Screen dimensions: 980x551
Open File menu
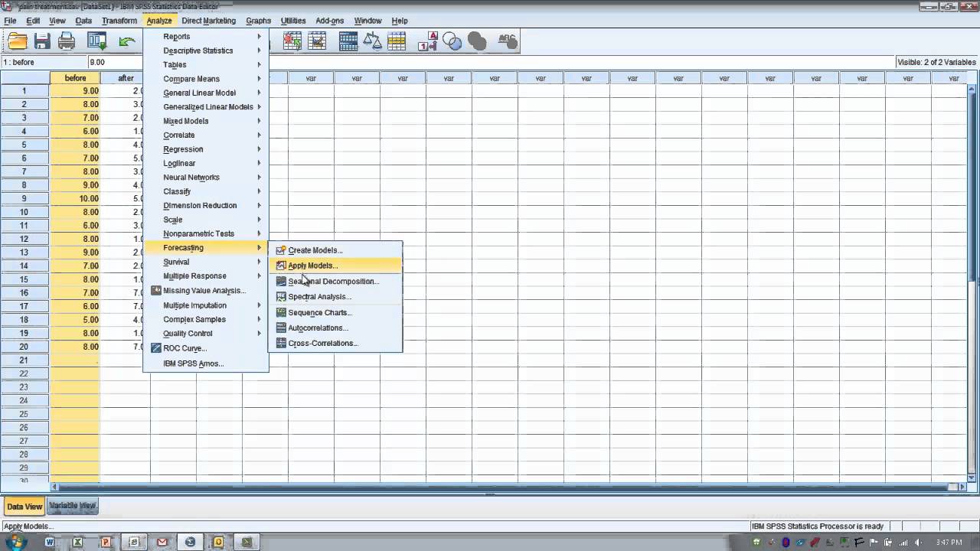pos(10,21)
